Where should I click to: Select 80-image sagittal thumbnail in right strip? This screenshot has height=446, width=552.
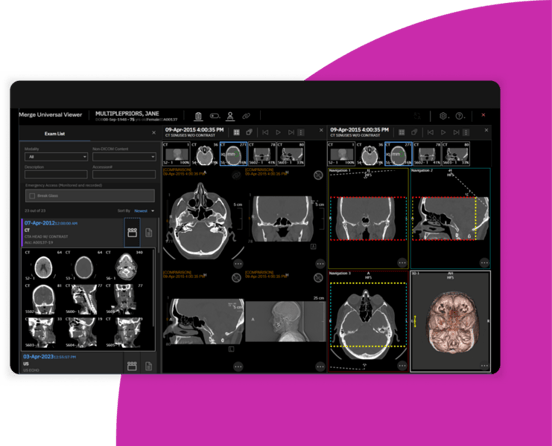[456, 154]
